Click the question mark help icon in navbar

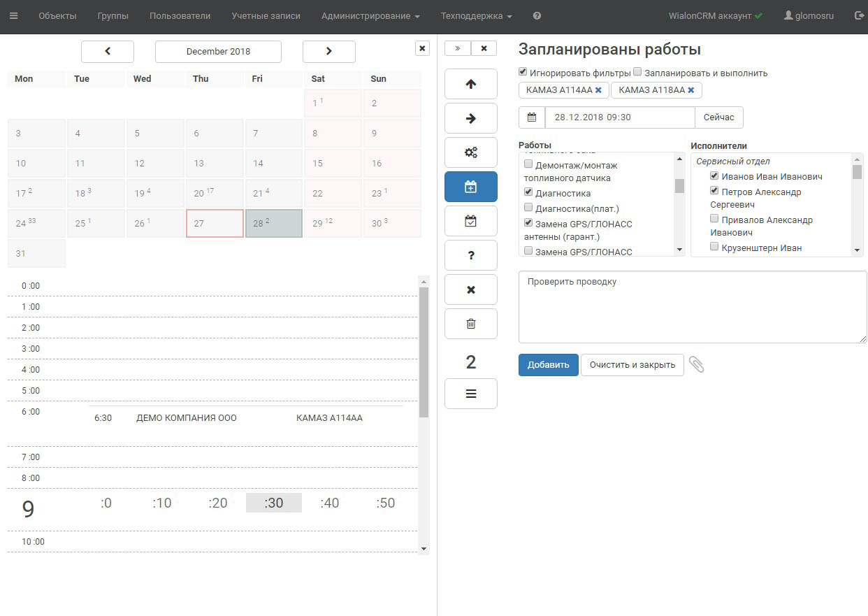click(537, 15)
